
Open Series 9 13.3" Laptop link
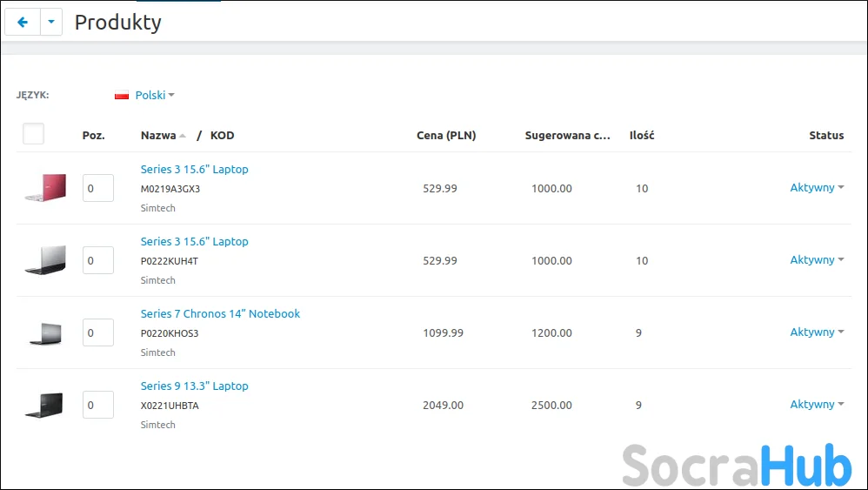[194, 386]
